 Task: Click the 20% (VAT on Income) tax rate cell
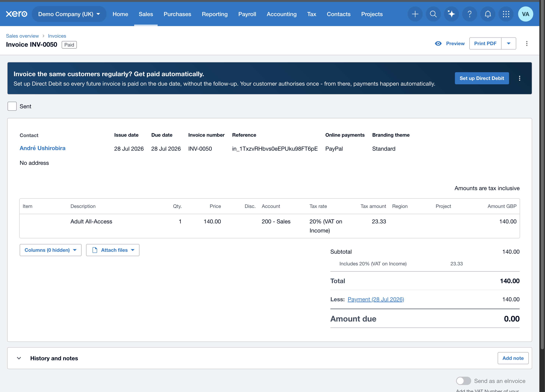coord(326,226)
